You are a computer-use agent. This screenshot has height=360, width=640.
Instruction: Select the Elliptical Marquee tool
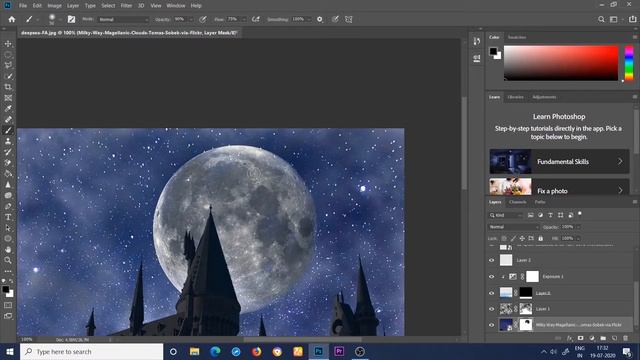coord(8,54)
